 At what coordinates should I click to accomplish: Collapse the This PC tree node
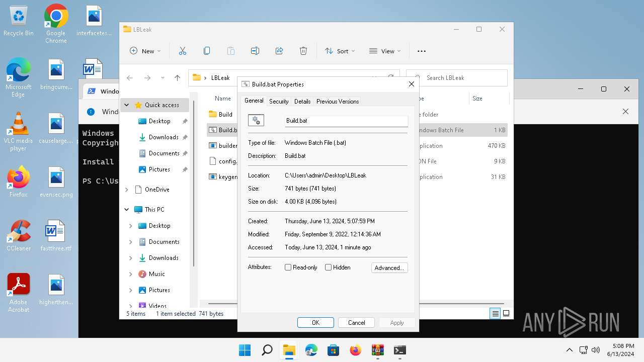tap(127, 210)
